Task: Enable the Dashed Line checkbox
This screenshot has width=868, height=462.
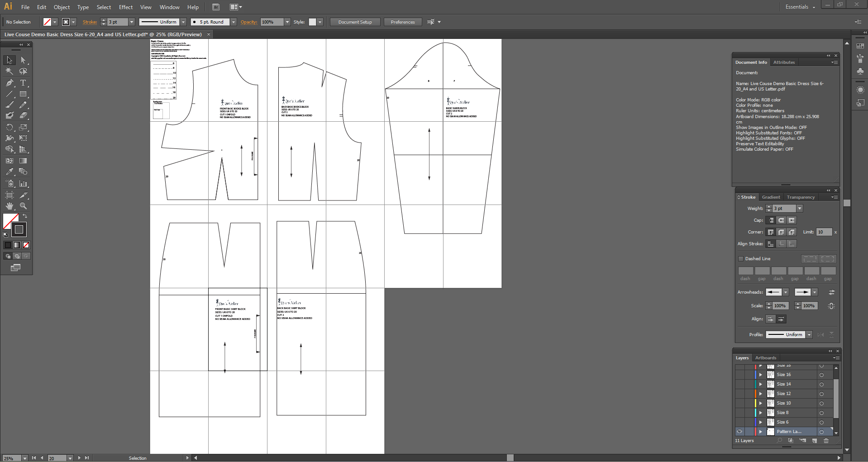Action: tap(741, 259)
